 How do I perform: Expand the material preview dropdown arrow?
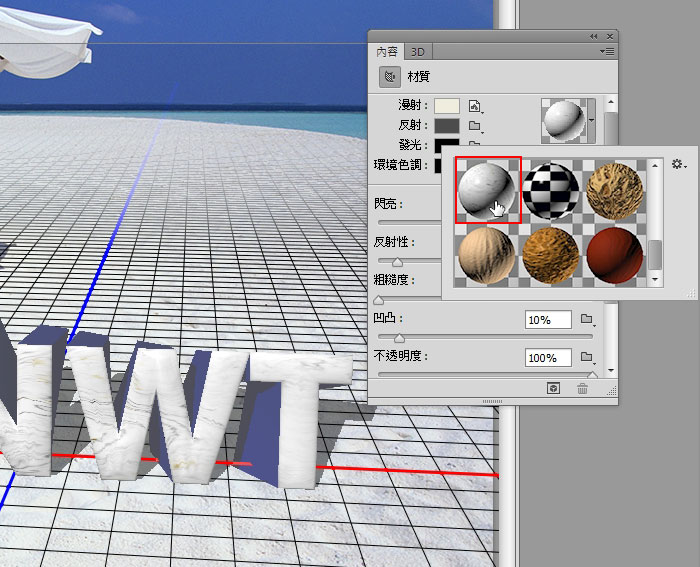pyautogui.click(x=591, y=118)
